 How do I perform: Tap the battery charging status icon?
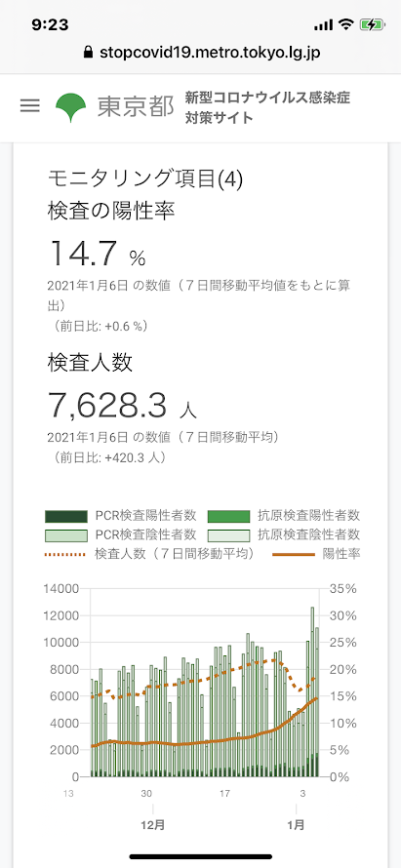(x=372, y=24)
